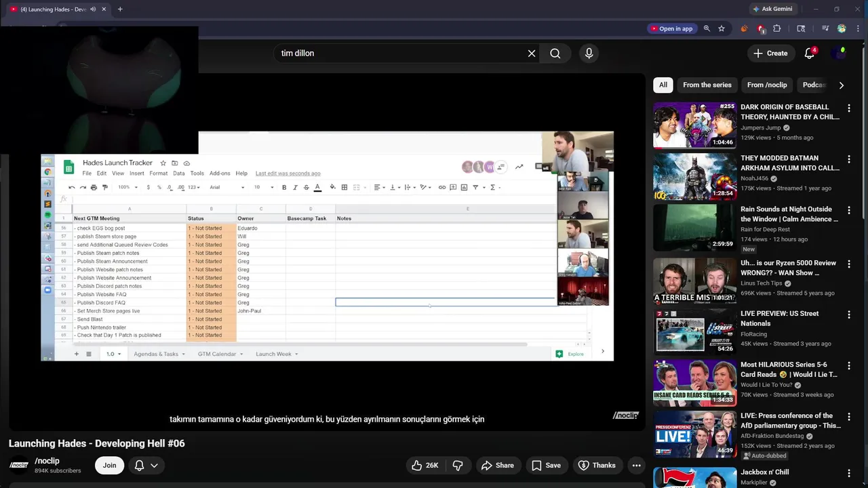The height and width of the screenshot is (488, 868).
Task: Run the YouTube search with magnifier button
Action: [555, 54]
